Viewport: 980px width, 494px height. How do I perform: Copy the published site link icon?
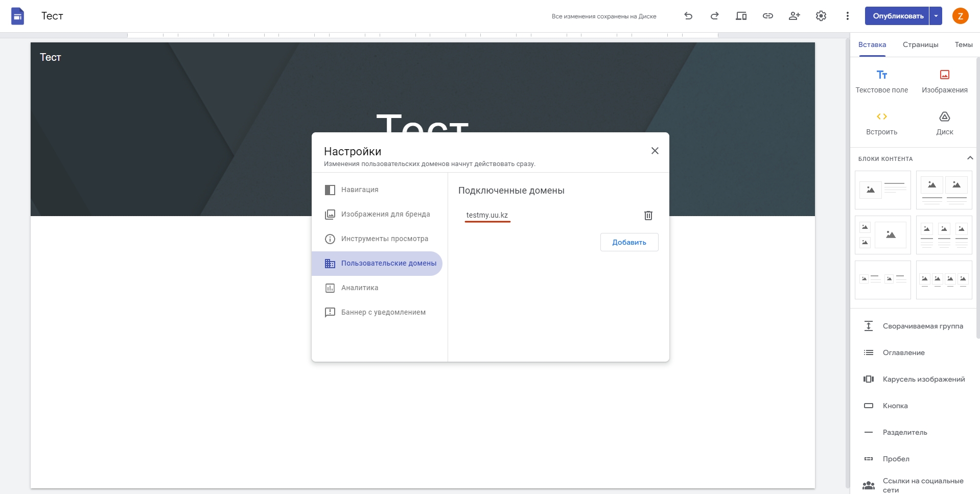pos(768,16)
